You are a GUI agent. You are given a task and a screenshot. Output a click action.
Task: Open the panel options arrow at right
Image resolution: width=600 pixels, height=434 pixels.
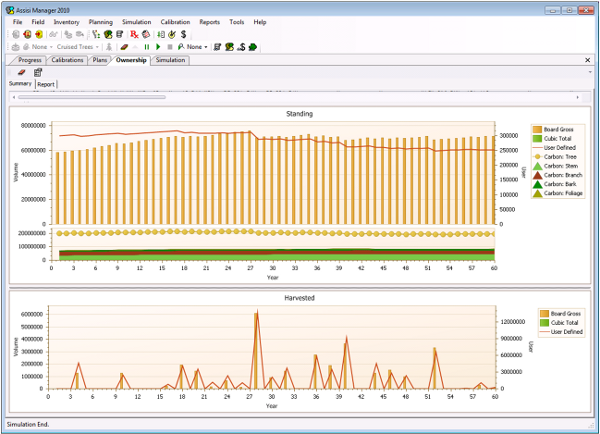click(590, 72)
